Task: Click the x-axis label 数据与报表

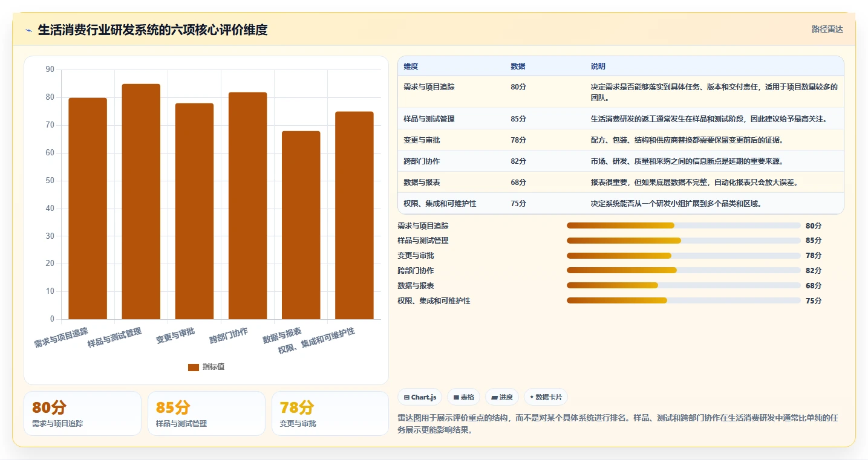Action: 282,335
